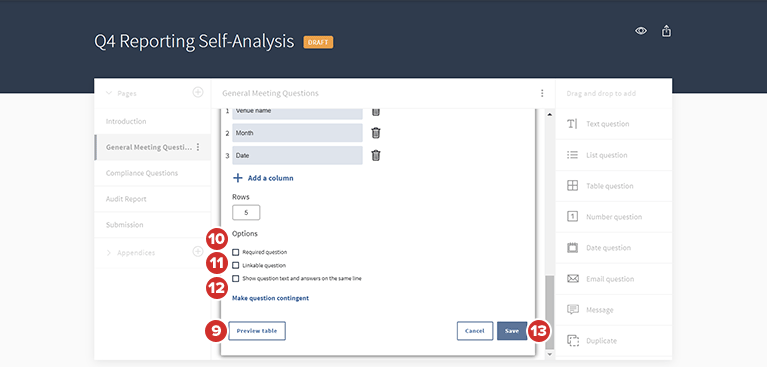Open General Meeting Questions header kebab menu

[x=542, y=93]
